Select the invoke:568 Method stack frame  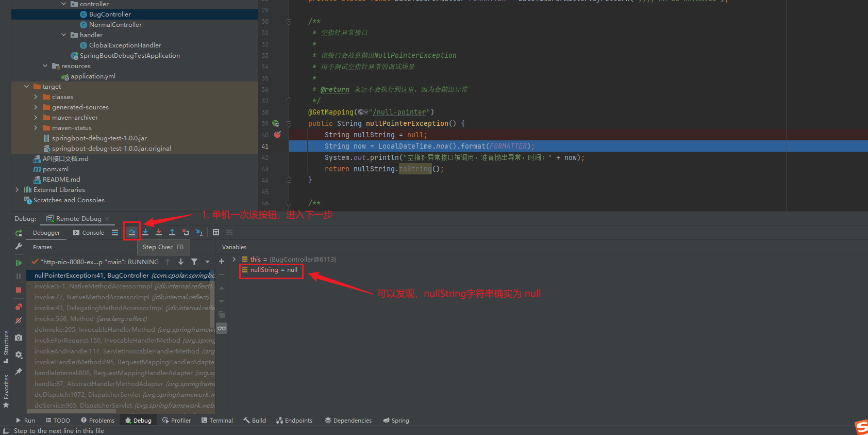(x=90, y=319)
